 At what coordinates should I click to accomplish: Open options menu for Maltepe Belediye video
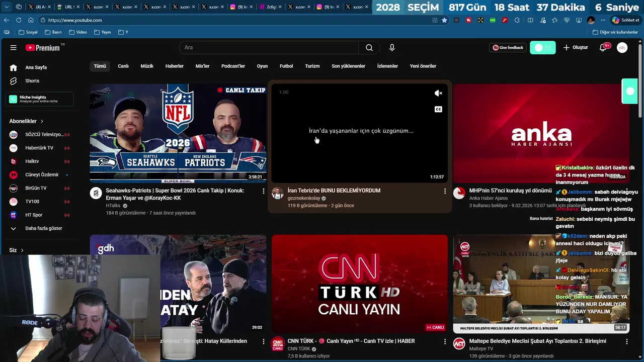(627, 341)
